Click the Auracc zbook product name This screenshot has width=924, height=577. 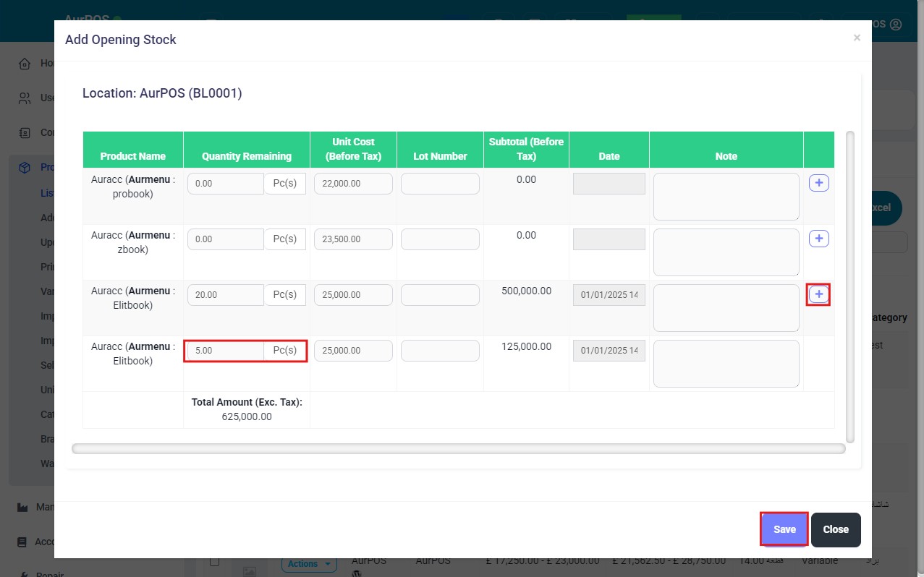point(133,242)
